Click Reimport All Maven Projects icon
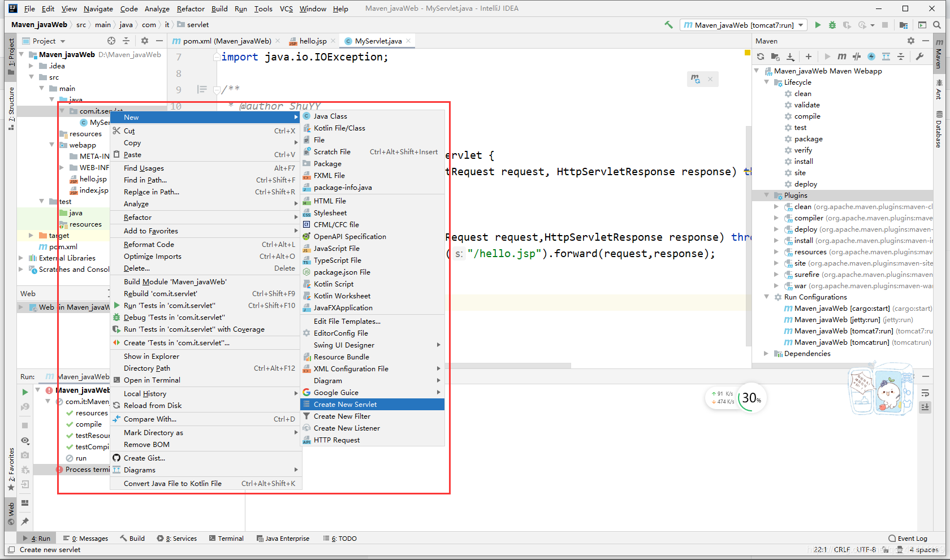This screenshot has height=560, width=950. tap(761, 57)
